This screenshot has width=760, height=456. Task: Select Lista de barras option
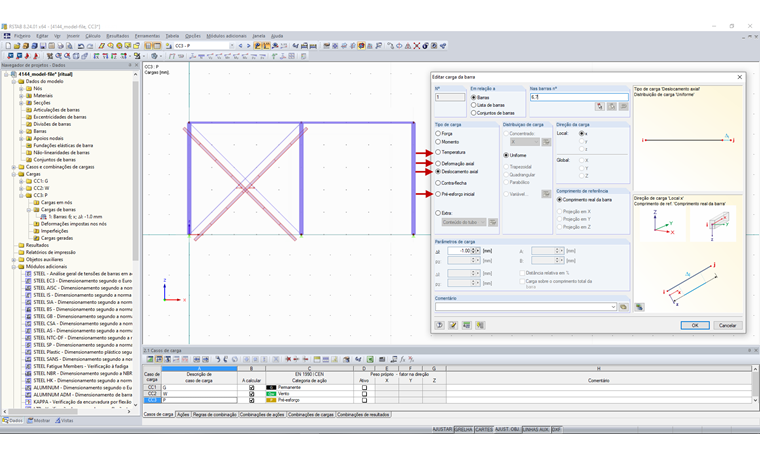click(474, 105)
